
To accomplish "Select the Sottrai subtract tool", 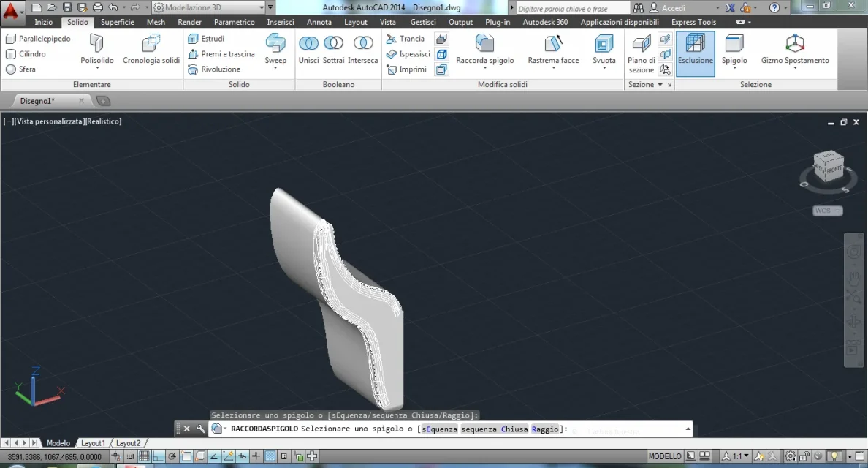I will [333, 44].
